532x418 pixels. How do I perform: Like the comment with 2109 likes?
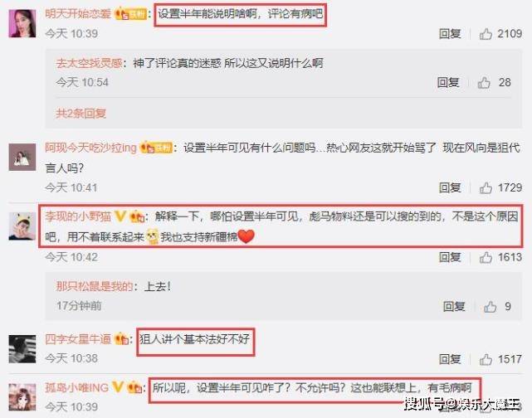coord(486,34)
